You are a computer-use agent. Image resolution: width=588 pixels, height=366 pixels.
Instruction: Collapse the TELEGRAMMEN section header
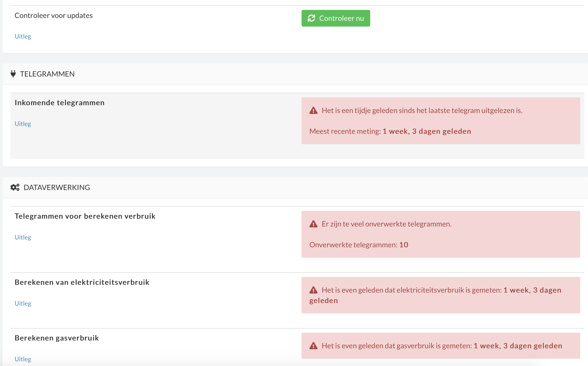(47, 74)
